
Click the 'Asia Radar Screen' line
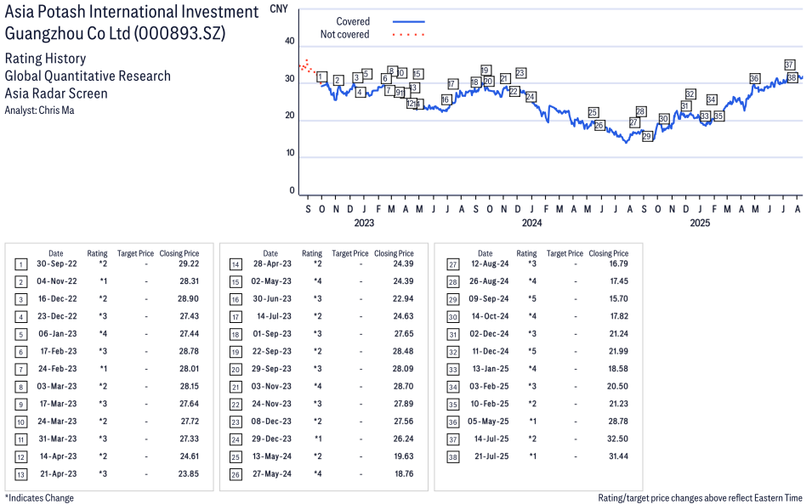[56, 93]
